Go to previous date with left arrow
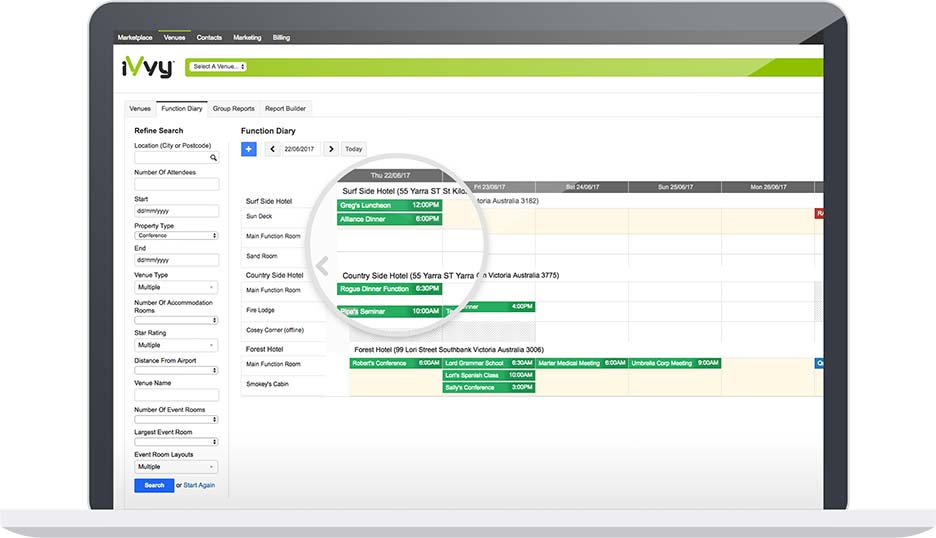Screen dimensions: 936x538 (272, 149)
